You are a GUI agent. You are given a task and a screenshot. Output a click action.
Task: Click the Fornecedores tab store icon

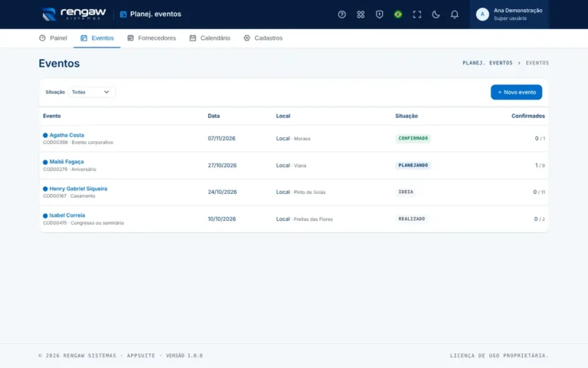pyautogui.click(x=130, y=38)
